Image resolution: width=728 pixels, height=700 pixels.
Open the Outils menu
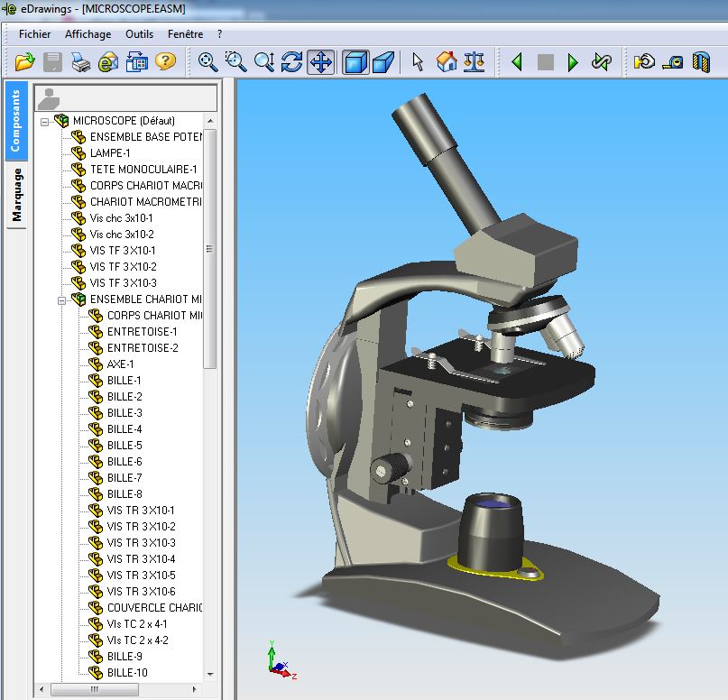[139, 34]
